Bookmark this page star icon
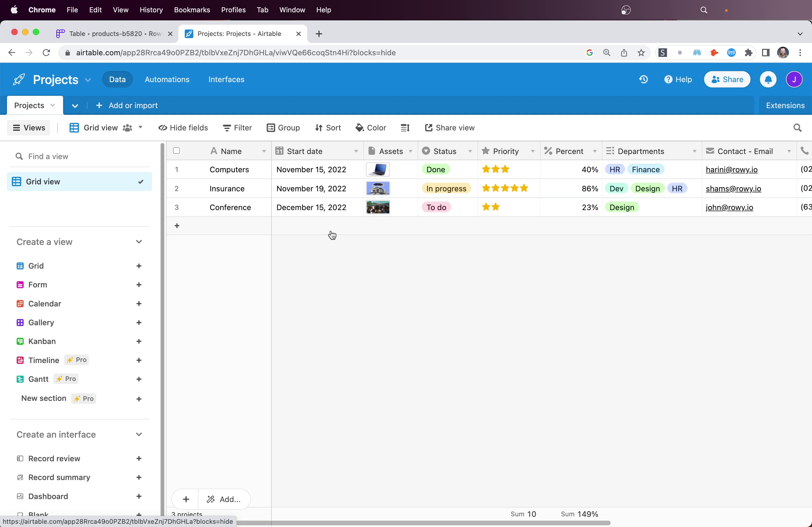 point(641,53)
